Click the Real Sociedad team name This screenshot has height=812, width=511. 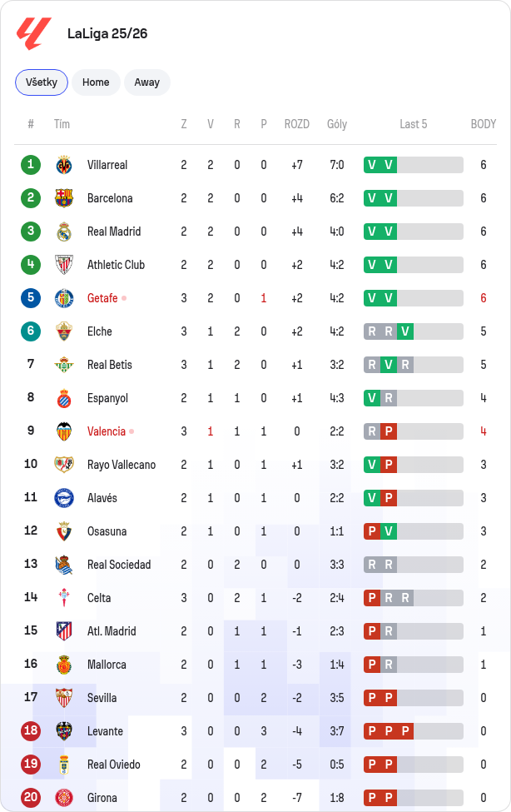click(x=119, y=565)
